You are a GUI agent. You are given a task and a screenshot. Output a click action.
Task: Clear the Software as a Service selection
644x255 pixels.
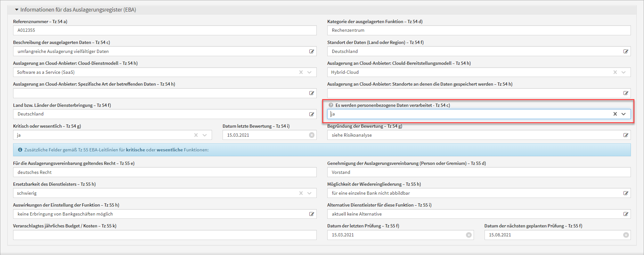(301, 72)
